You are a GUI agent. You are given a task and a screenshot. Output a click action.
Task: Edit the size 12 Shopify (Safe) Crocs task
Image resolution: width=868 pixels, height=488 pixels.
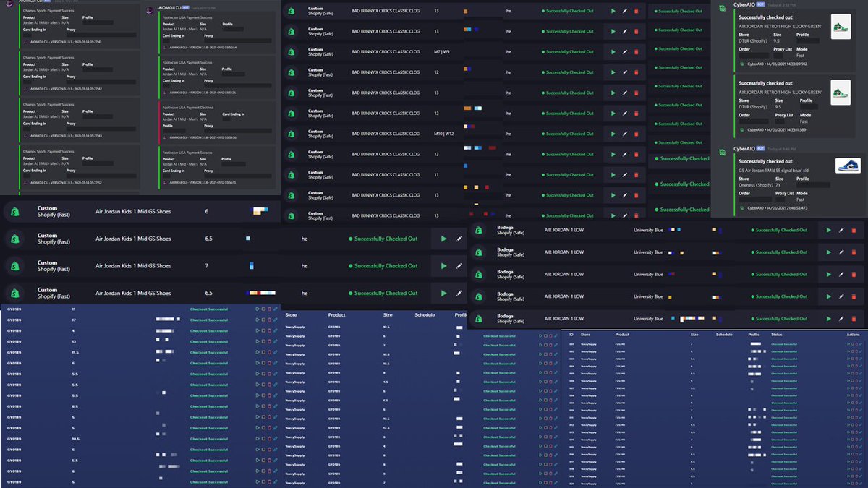tap(625, 114)
